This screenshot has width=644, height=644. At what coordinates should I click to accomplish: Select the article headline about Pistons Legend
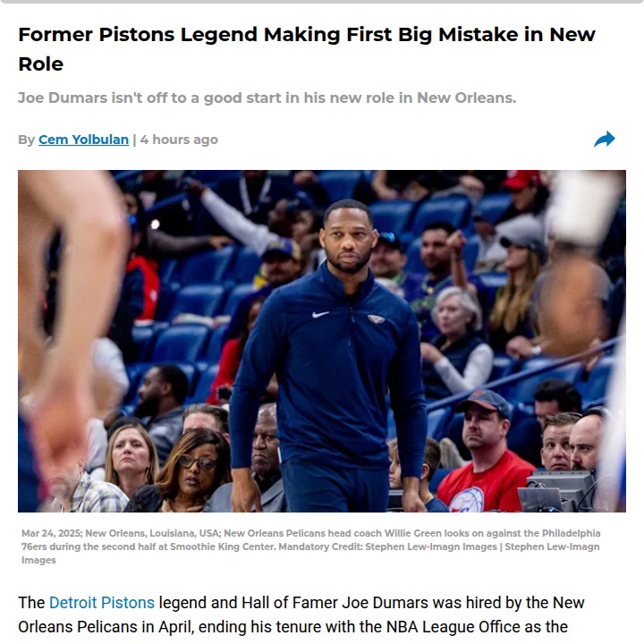pyautogui.click(x=307, y=49)
